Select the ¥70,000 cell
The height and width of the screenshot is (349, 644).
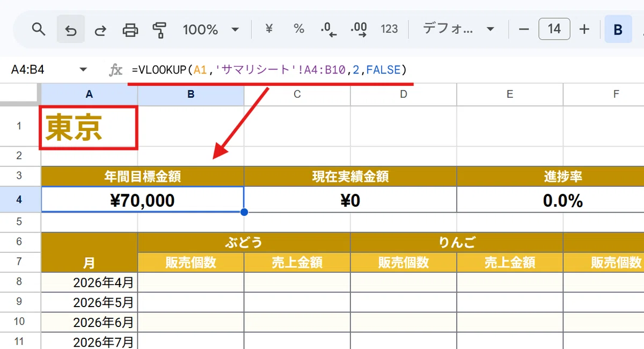142,200
